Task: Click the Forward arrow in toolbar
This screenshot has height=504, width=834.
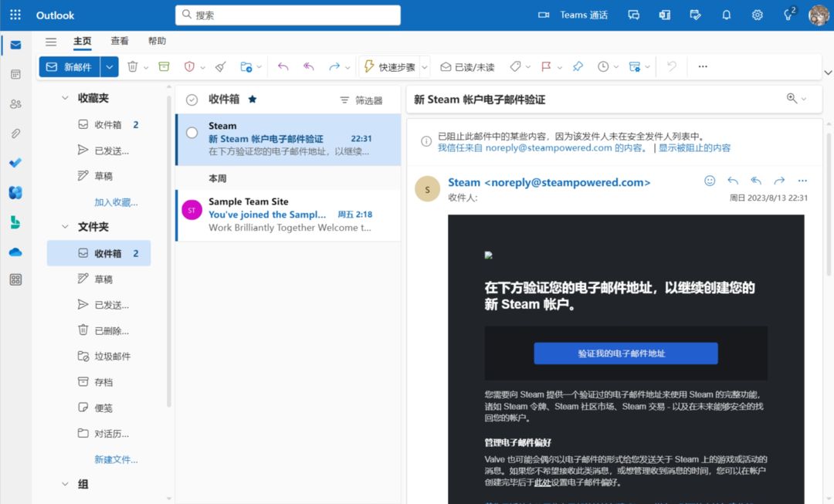Action: point(334,66)
